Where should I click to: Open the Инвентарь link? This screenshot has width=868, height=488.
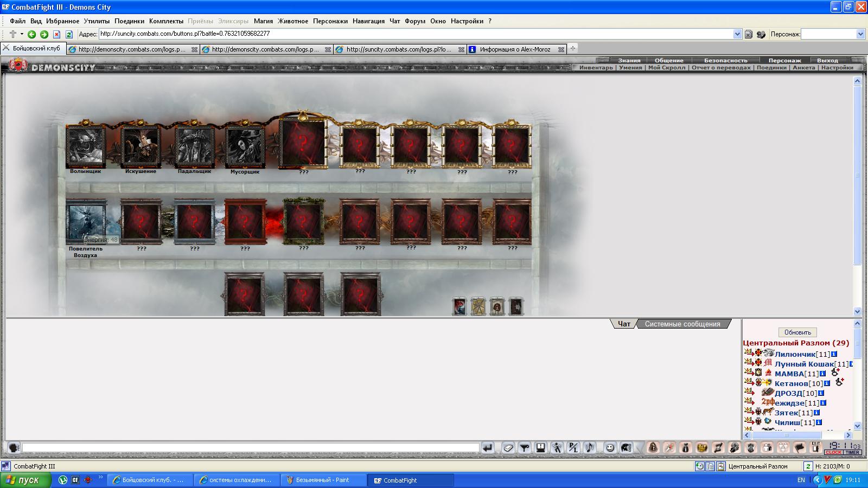coord(596,68)
